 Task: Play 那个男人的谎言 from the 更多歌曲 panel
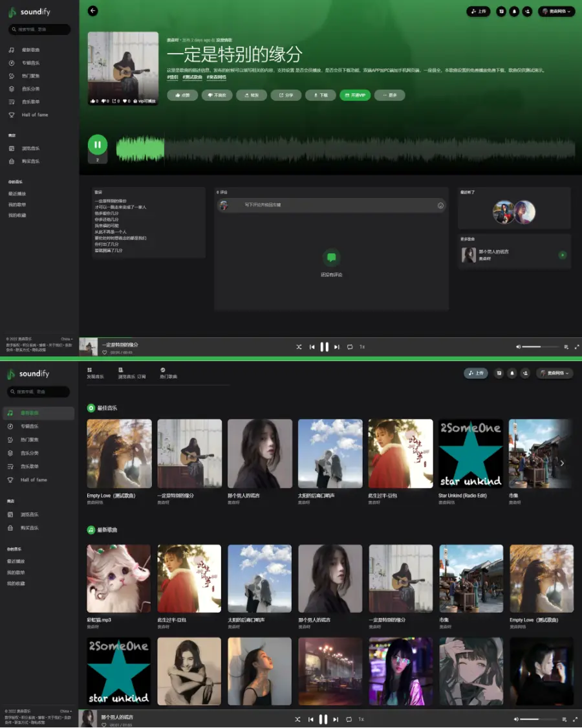[x=563, y=256]
